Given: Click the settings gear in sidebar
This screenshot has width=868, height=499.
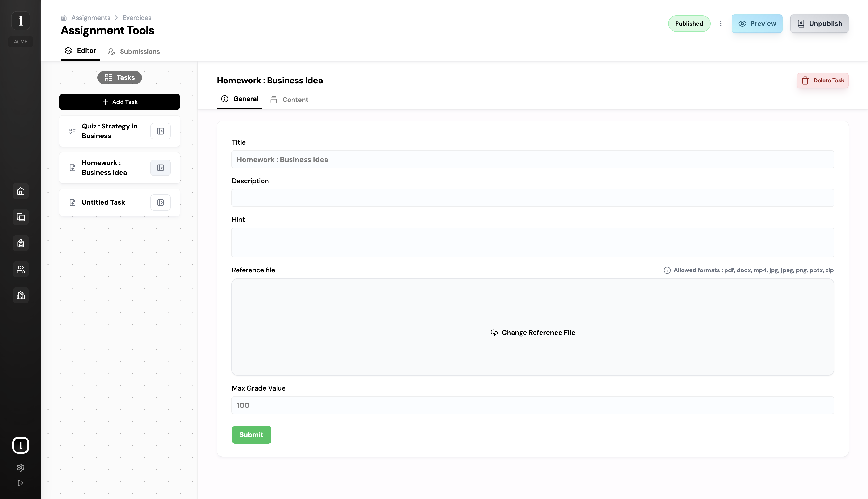Looking at the screenshot, I should pyautogui.click(x=20, y=467).
